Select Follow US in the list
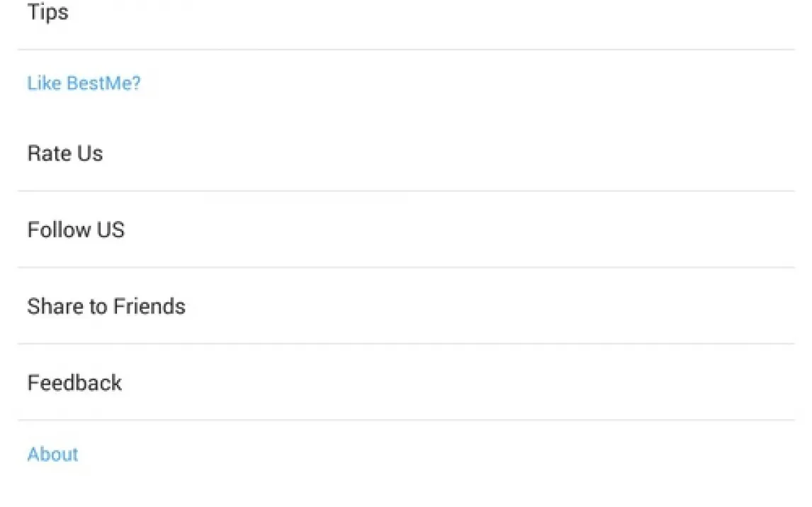The height and width of the screenshot is (507, 812). tap(76, 230)
